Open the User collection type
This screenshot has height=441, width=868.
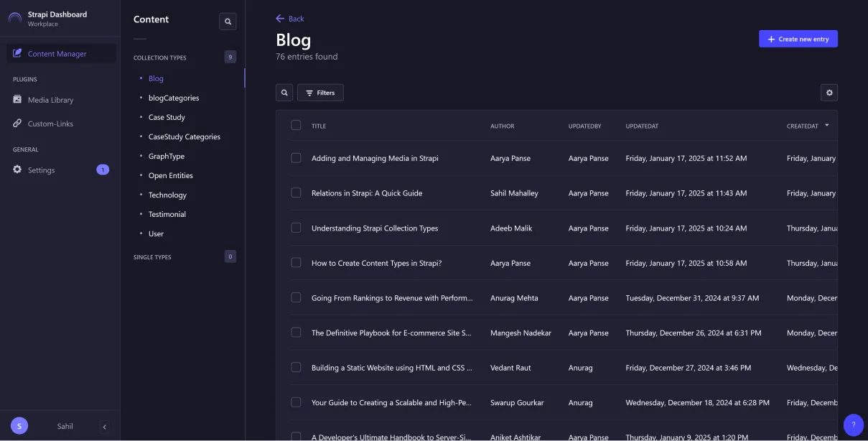pyautogui.click(x=156, y=233)
